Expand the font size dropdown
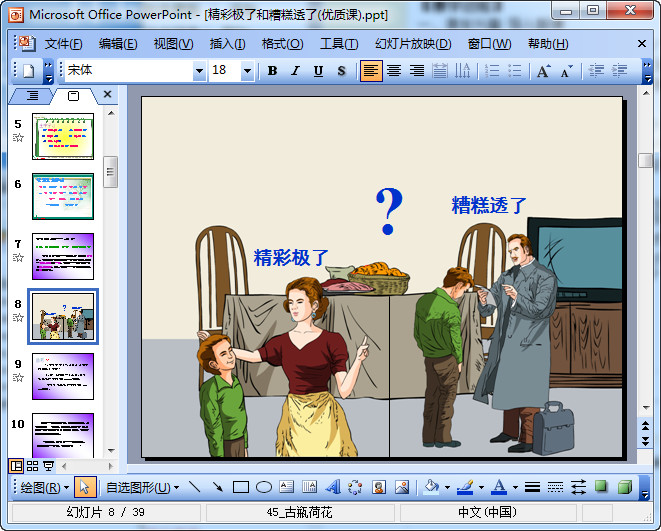 pyautogui.click(x=246, y=71)
